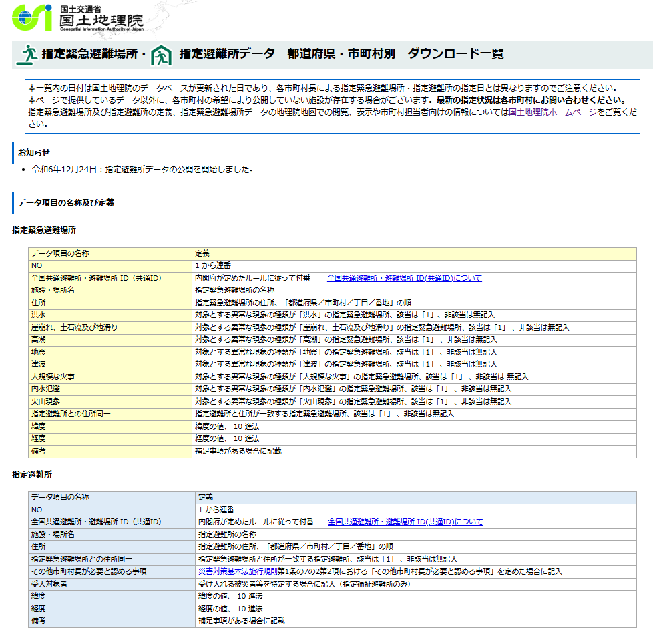657x644 pixels.
Task: Select the 指定避難所との住所同一 cell
Action: tap(110, 414)
